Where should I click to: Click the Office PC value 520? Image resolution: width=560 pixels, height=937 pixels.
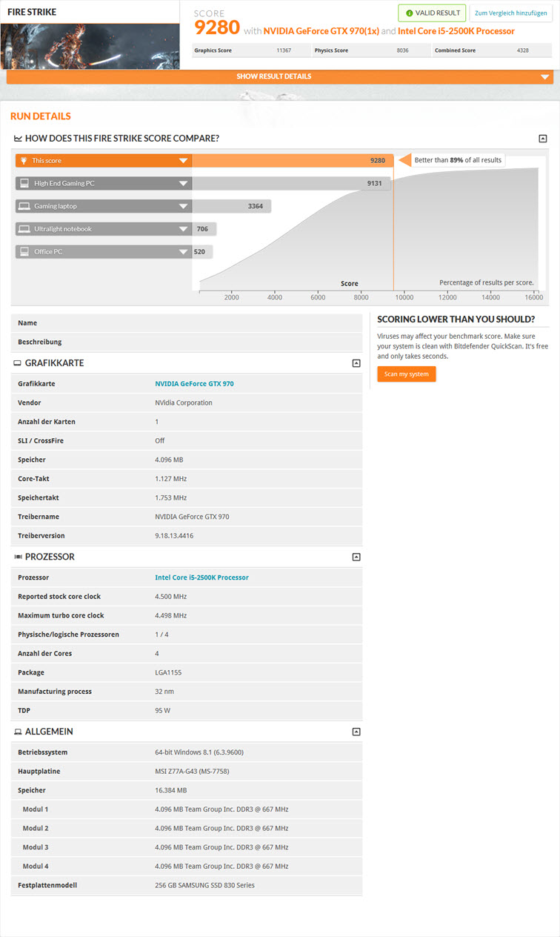click(x=200, y=252)
